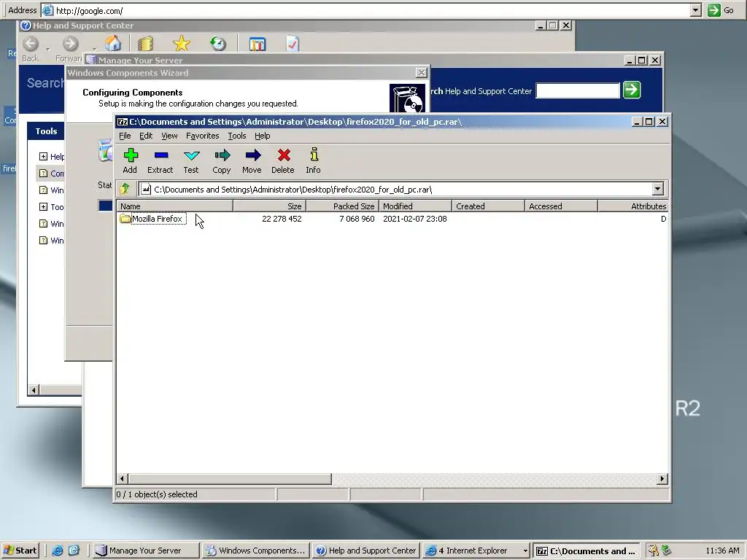This screenshot has width=747, height=560.
Task: Open Favorites star in Help and Support Center
Action: (x=181, y=43)
